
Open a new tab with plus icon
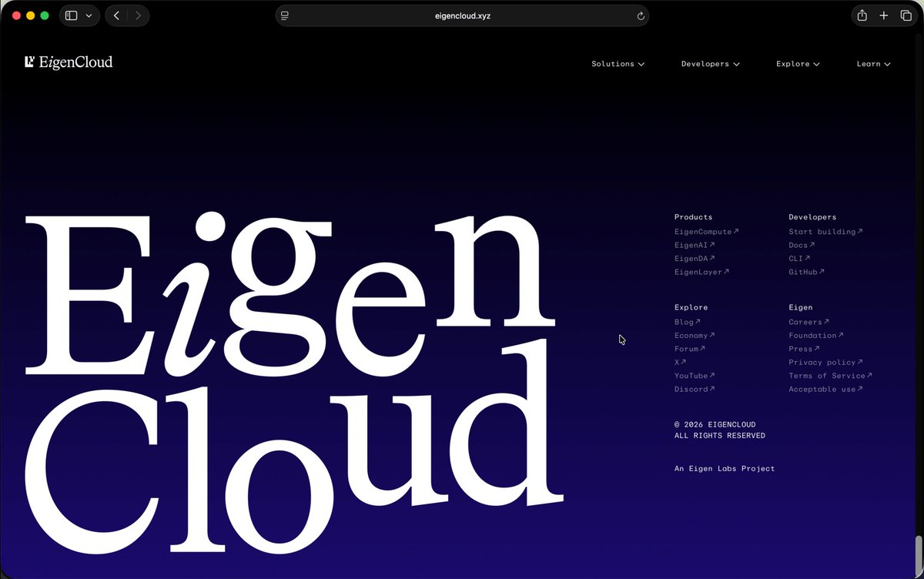click(884, 15)
